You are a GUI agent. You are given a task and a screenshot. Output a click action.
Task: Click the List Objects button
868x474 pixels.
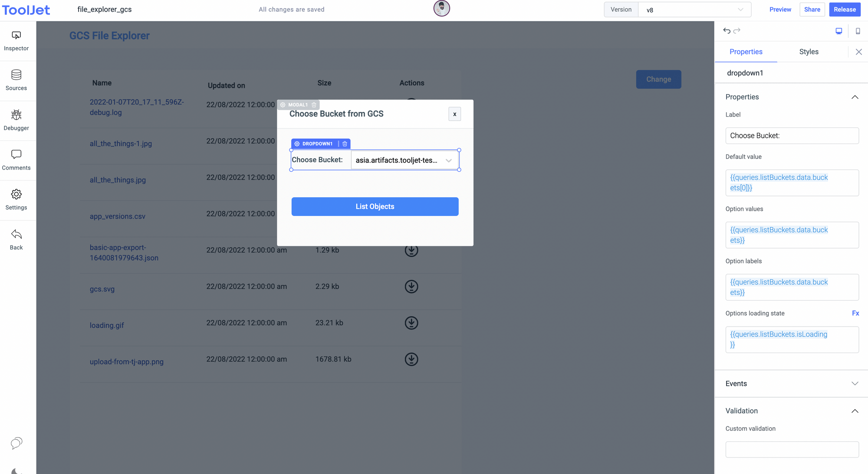pos(375,206)
